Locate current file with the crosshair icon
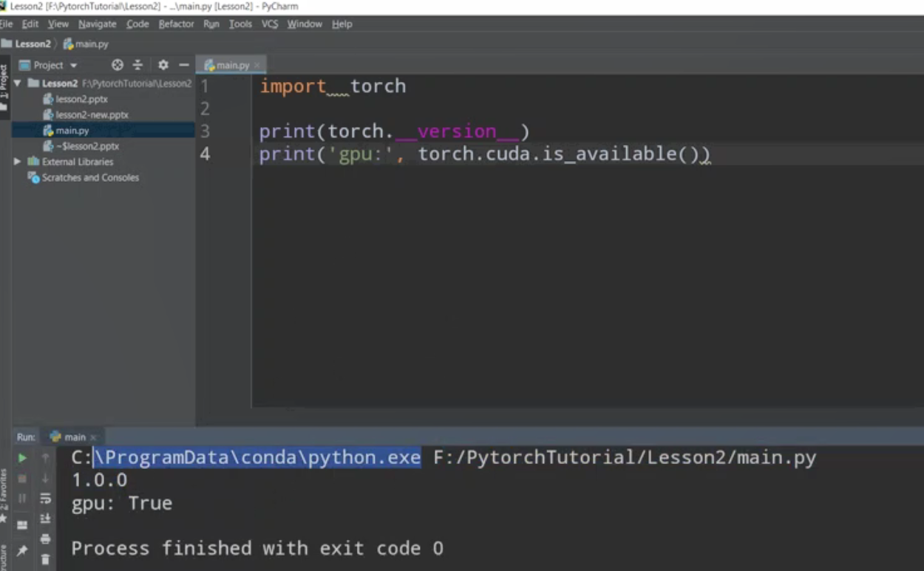 click(117, 65)
